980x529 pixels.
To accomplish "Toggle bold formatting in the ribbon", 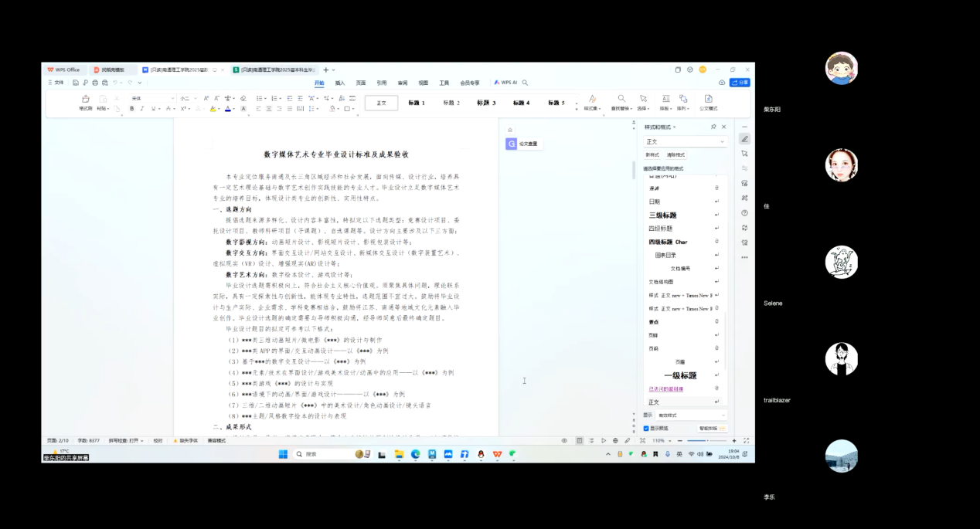I will pos(132,109).
